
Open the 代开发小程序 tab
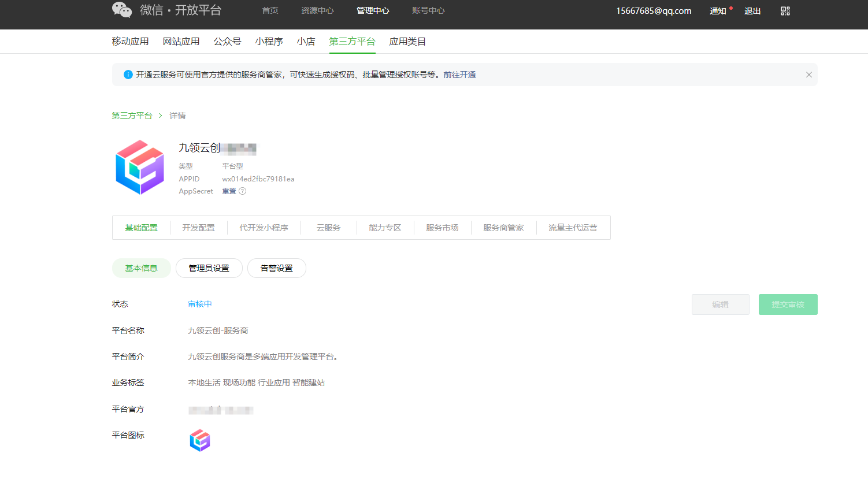264,228
